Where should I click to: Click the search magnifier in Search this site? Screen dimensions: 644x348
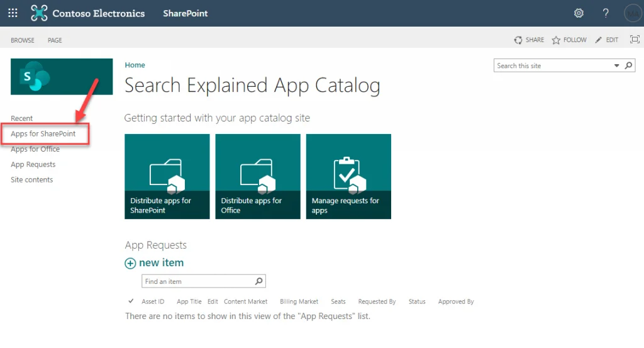tap(628, 65)
